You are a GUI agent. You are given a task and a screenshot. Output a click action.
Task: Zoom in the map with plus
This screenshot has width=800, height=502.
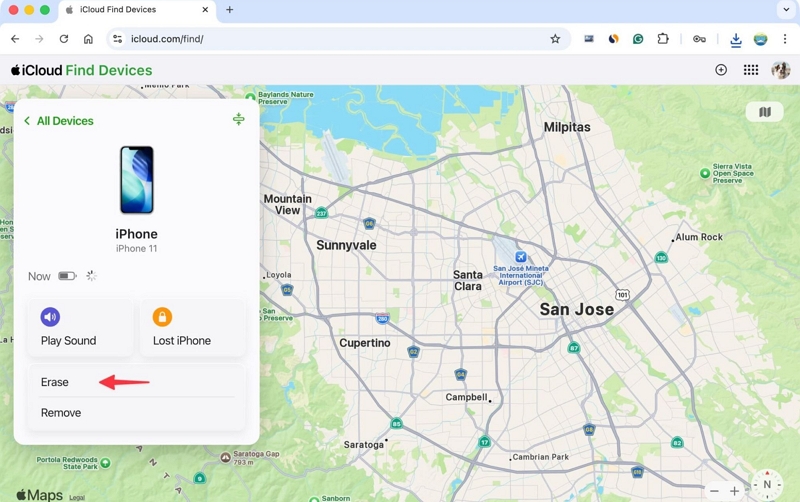tap(734, 491)
